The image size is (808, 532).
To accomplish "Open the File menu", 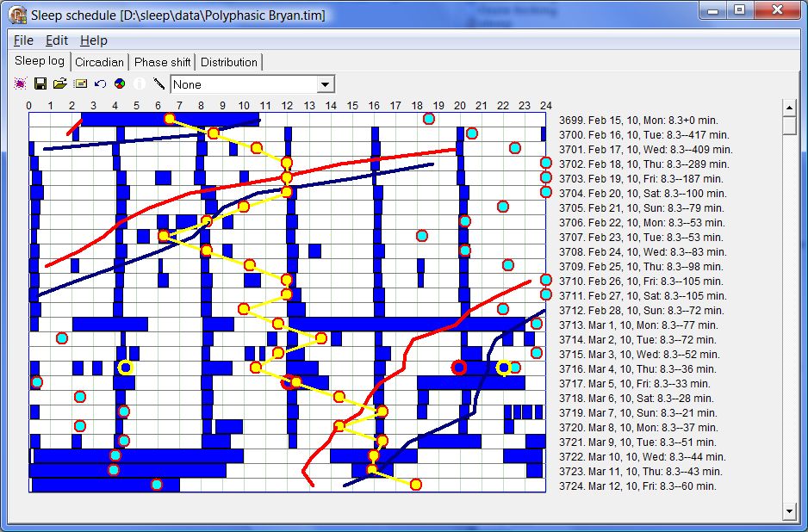I will coord(23,40).
